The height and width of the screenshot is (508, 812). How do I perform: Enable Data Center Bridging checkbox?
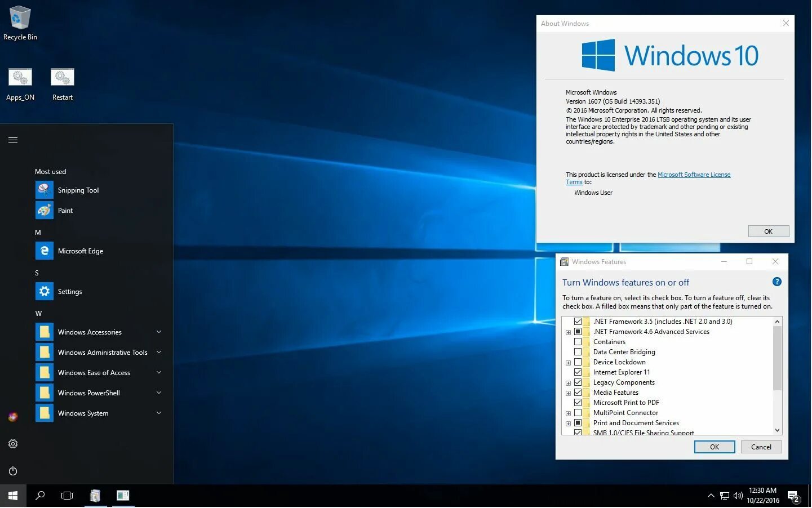coord(578,352)
